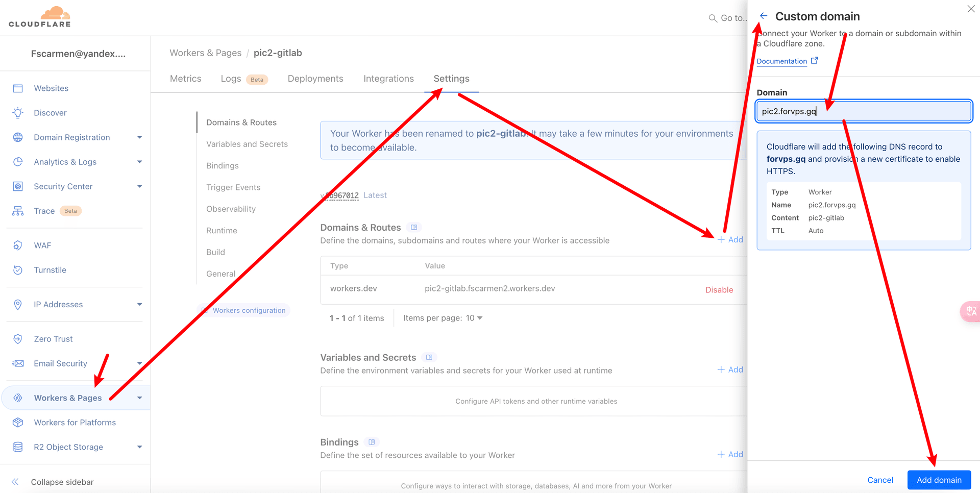980x493 pixels.
Task: Go to Trigger Events settings section
Action: 233,187
